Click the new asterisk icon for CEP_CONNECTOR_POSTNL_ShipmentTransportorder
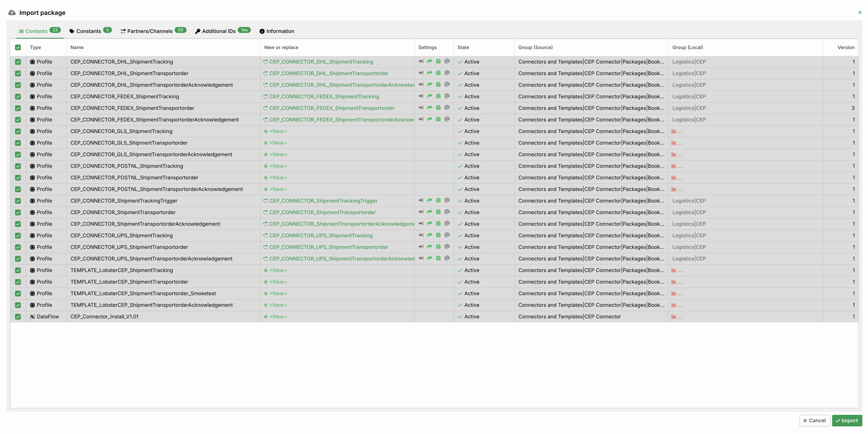Viewport: 868px width, 434px height. pyautogui.click(x=266, y=178)
